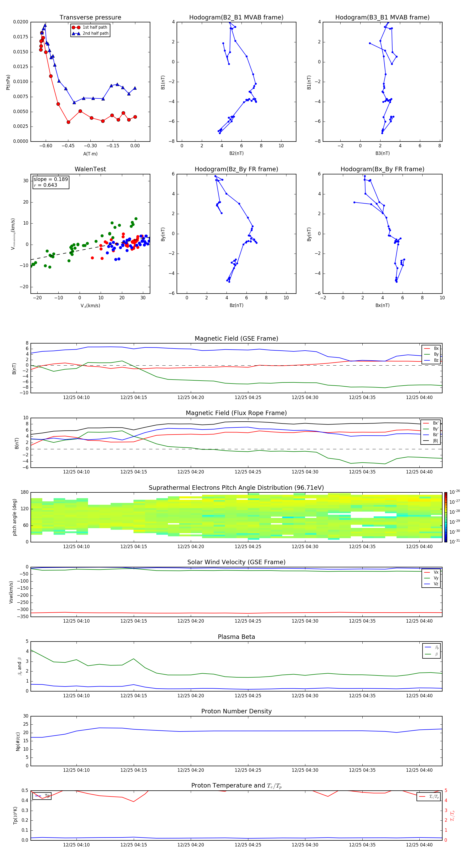Viewport: 473px width, 868px height.
Task: Click the By' legend entry
Action: point(431,429)
